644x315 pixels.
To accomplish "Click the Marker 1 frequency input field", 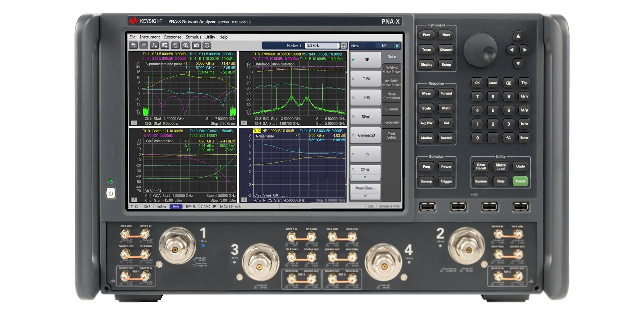I will [322, 46].
